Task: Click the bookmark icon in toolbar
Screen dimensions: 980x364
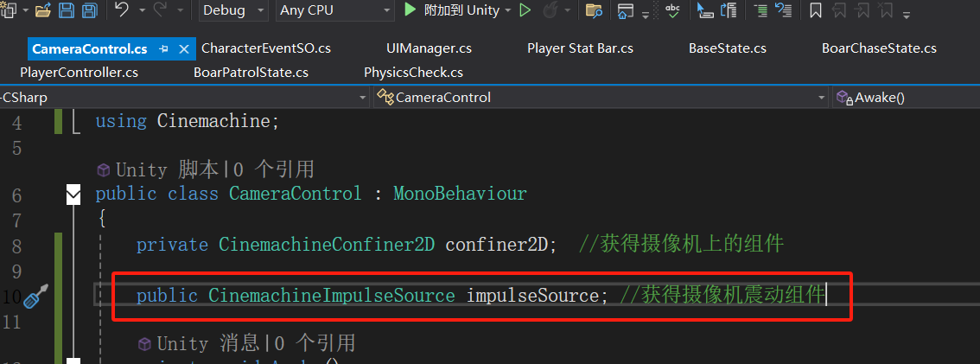Action: [x=815, y=10]
